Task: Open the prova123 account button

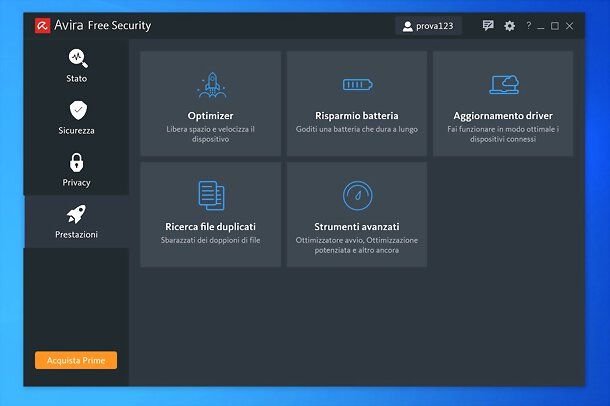Action: coord(428,26)
